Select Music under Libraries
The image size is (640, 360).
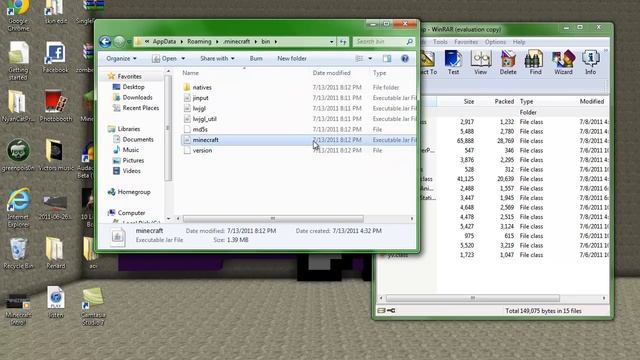point(126,150)
